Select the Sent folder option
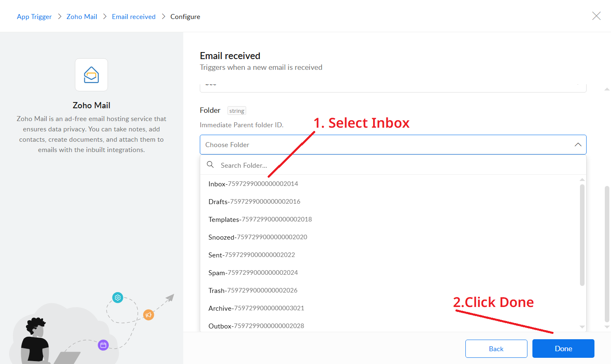The height and width of the screenshot is (364, 611). coord(252,255)
